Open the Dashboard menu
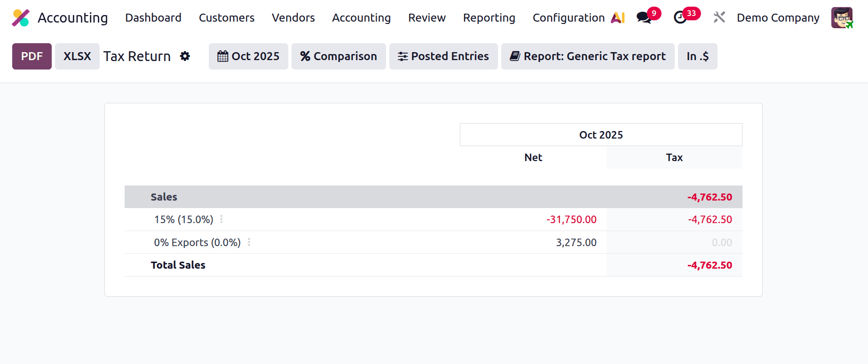Viewport: 868px width, 364px height. tap(153, 18)
